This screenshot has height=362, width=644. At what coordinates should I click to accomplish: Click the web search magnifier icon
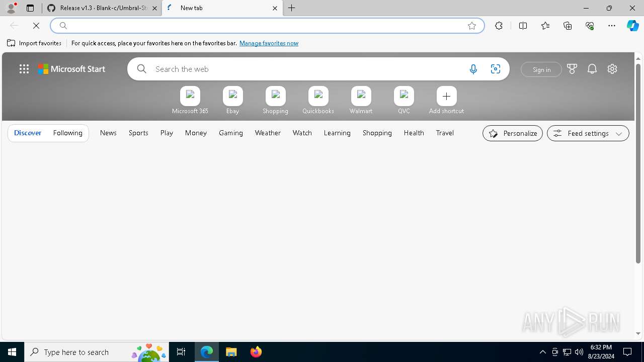[x=142, y=69]
